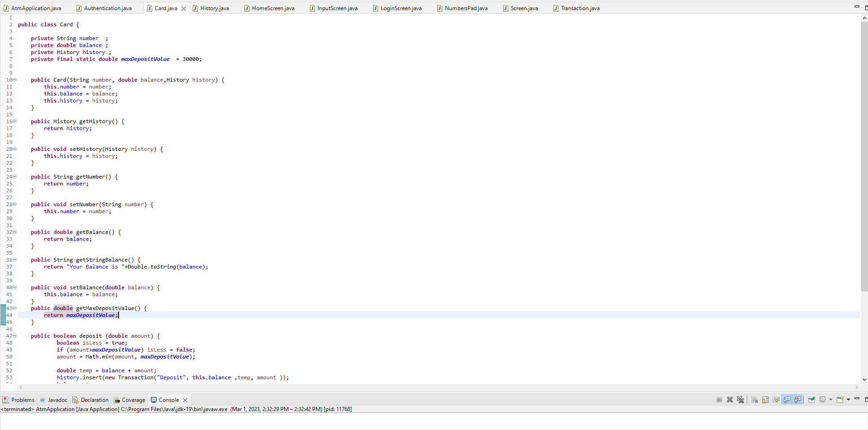The height and width of the screenshot is (430, 868).
Task: Maximize the Console view
Action: (x=866, y=400)
